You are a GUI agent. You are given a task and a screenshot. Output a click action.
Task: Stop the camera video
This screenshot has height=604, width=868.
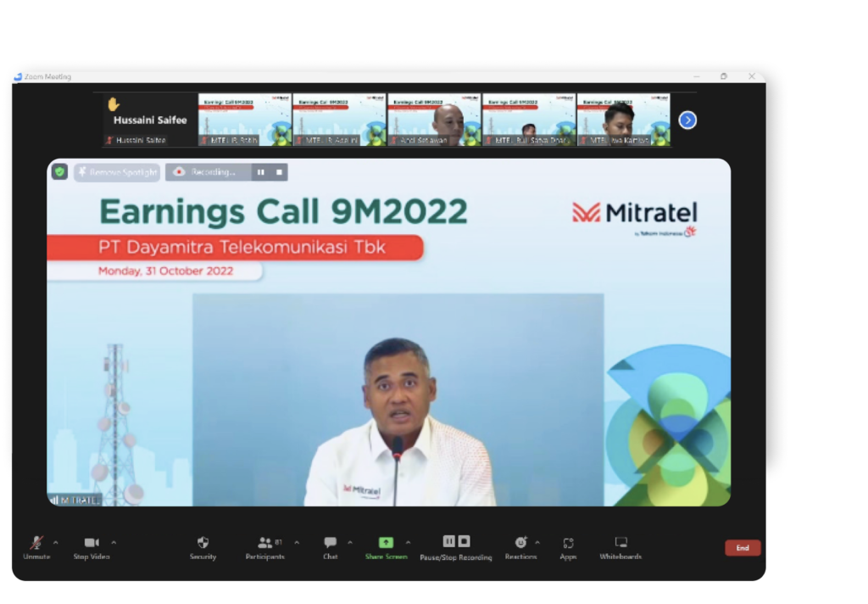pyautogui.click(x=92, y=547)
